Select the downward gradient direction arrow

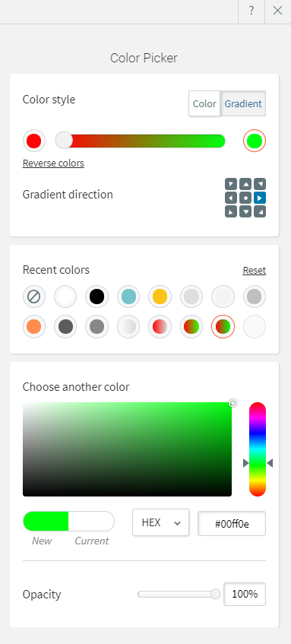click(x=245, y=211)
